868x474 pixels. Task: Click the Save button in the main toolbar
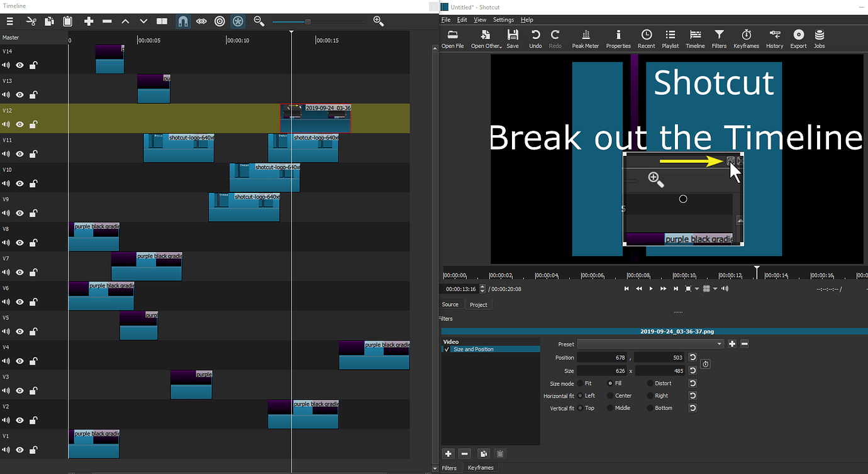512,38
